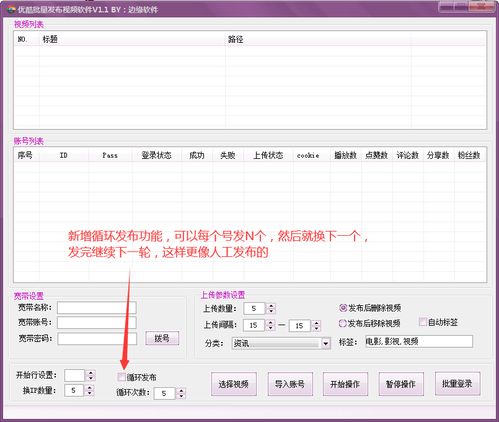Decrease 换IP数量 value
The width and height of the screenshot is (499, 422).
pyautogui.click(x=89, y=393)
